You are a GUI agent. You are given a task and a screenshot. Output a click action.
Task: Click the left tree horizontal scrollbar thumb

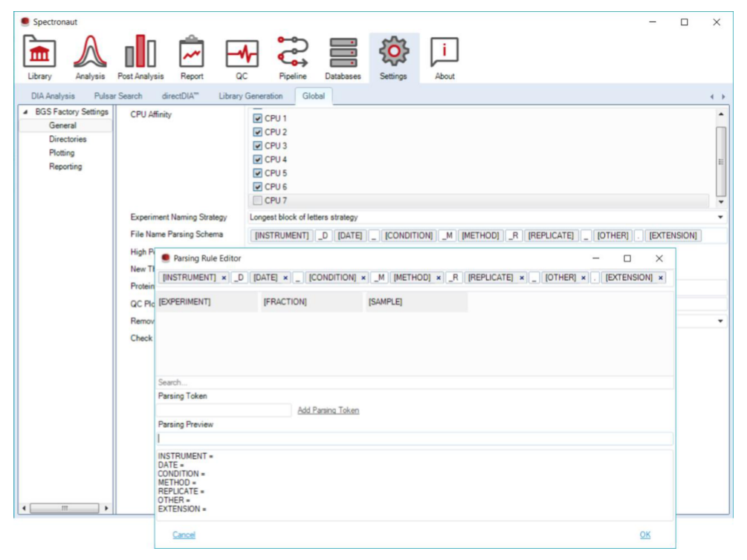[65, 508]
